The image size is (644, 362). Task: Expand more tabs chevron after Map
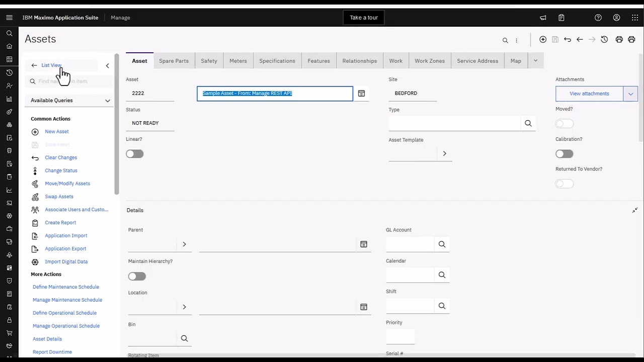tap(535, 61)
